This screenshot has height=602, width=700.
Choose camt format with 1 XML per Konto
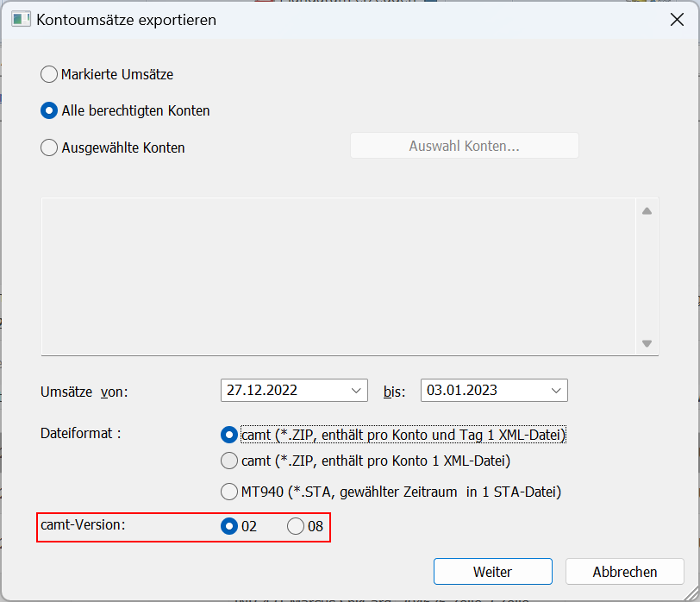[229, 461]
